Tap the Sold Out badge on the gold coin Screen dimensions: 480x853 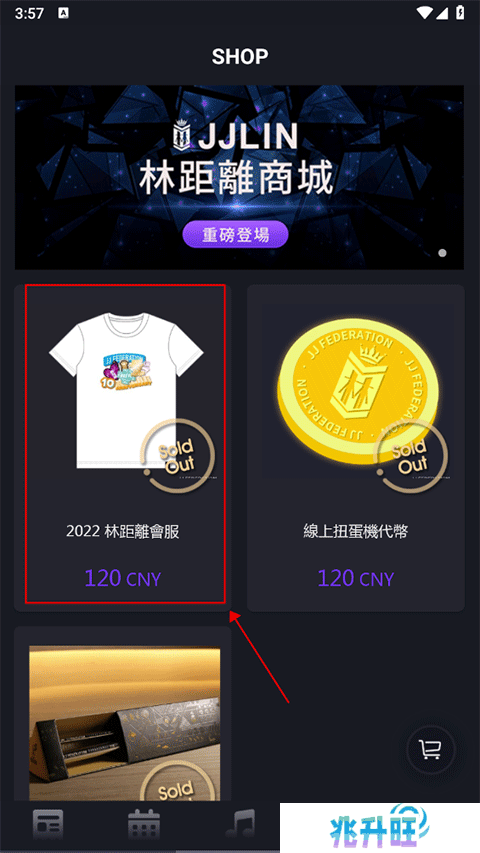(411, 457)
